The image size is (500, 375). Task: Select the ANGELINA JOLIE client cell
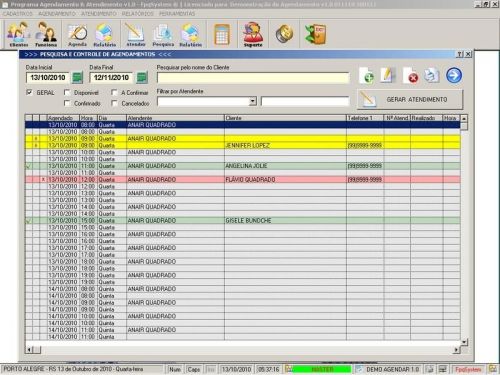(285, 166)
